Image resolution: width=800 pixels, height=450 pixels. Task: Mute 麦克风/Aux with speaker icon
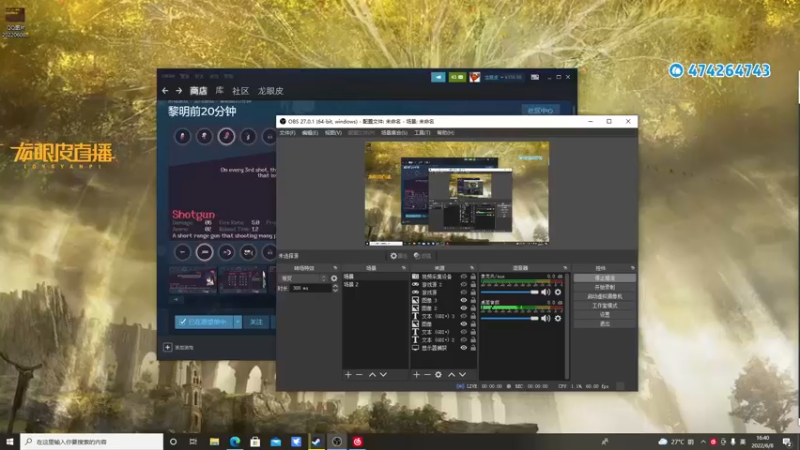tap(545, 292)
